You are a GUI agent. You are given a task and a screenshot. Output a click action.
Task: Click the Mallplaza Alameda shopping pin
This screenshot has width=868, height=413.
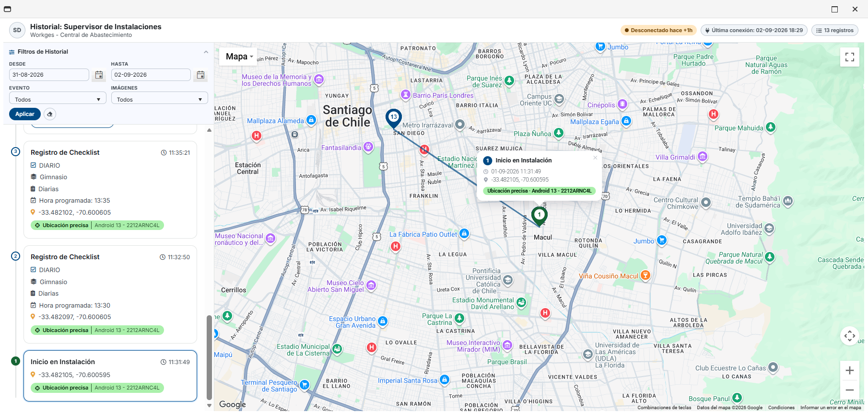point(311,120)
